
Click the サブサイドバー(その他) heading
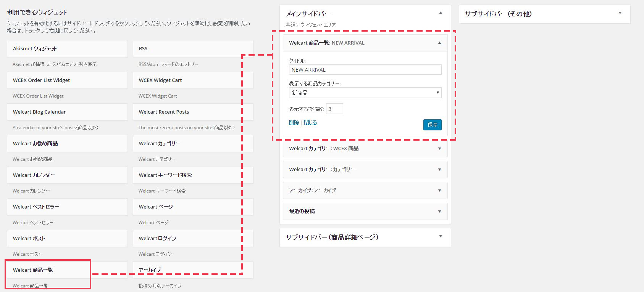[498, 14]
